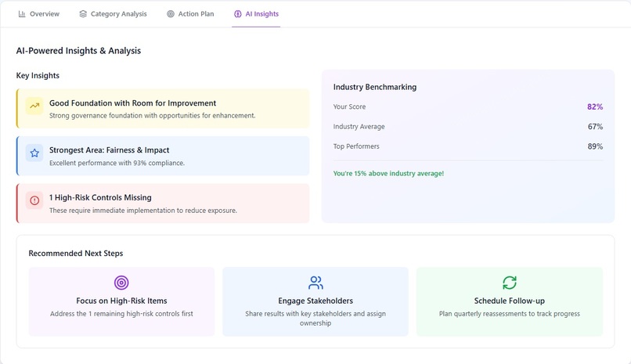Click "Excellent performance with 93% compliance." text
The width and height of the screenshot is (631, 364).
117,163
